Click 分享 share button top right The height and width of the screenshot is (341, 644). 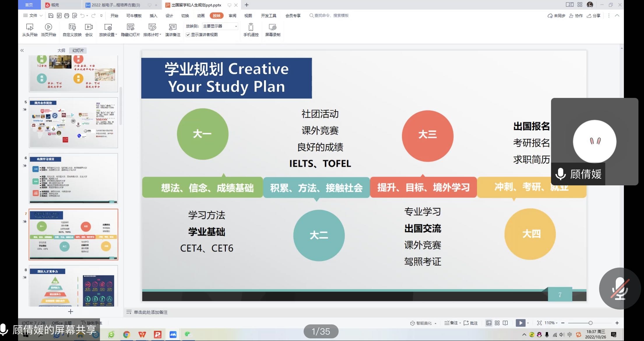pyautogui.click(x=594, y=16)
